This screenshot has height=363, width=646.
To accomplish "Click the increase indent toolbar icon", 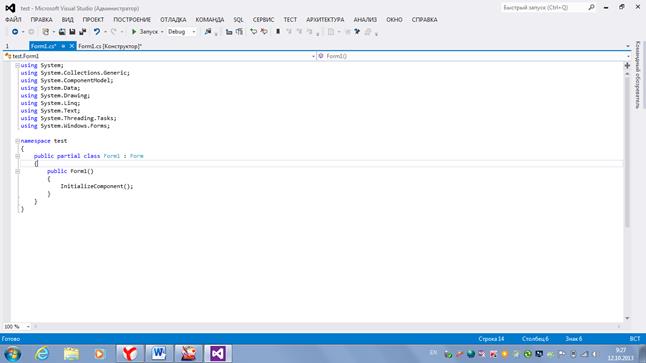I will point(239,32).
